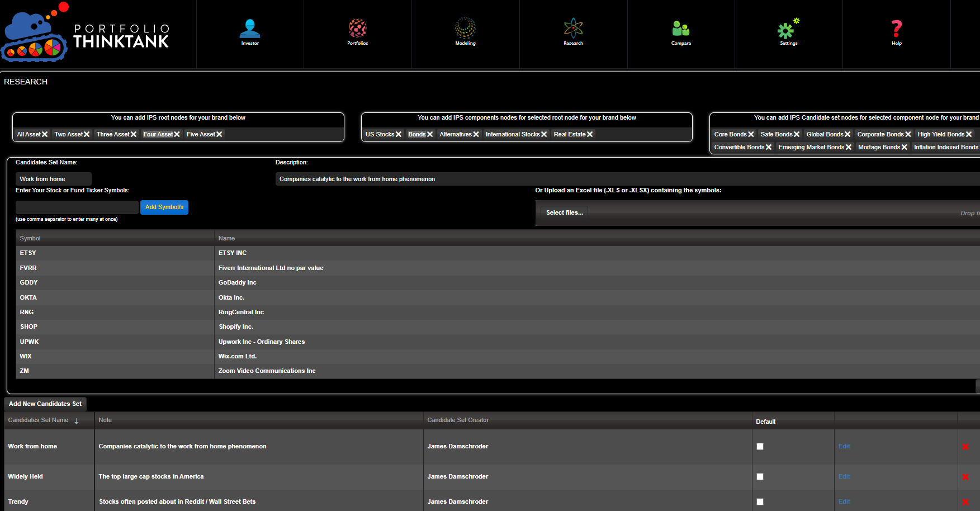Click Zoom Video Communications Inc cell
980x511 pixels.
point(597,371)
